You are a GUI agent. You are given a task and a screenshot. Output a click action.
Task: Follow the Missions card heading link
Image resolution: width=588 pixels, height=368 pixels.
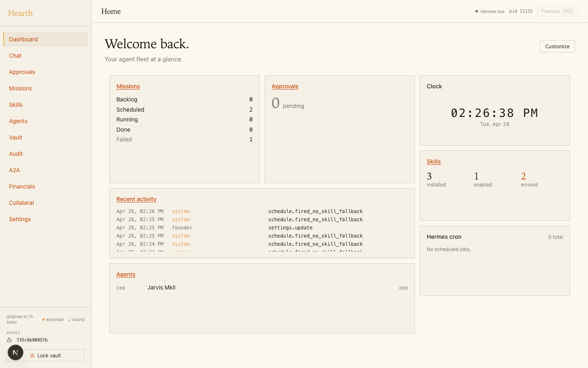point(128,86)
